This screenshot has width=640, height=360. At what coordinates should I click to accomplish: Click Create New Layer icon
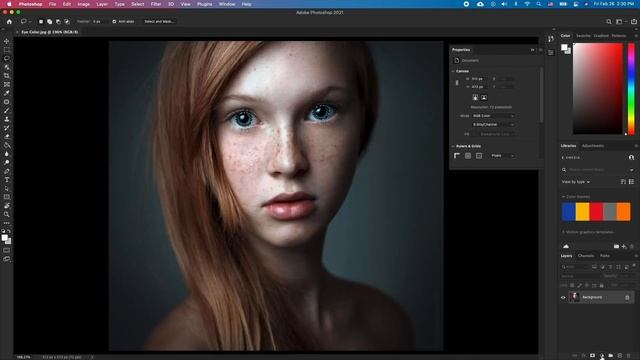620,356
